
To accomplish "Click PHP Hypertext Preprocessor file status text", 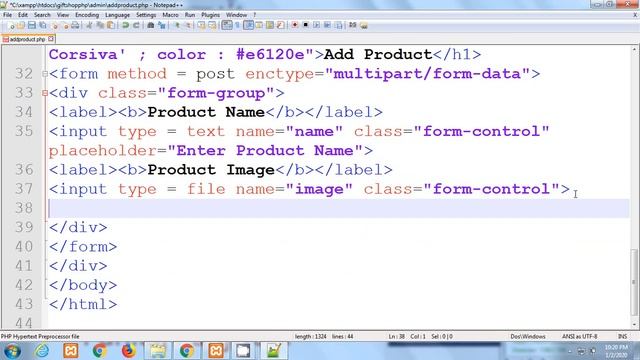I will [x=40, y=336].
